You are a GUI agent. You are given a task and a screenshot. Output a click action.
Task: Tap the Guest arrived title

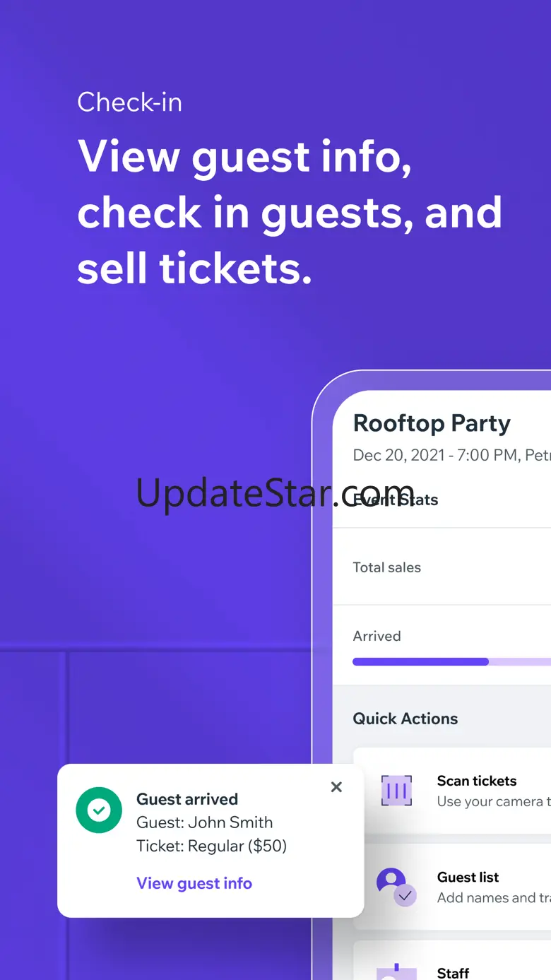187,799
